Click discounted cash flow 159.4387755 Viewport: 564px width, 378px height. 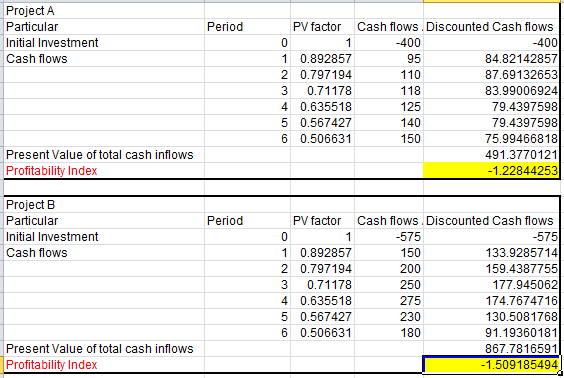491,269
